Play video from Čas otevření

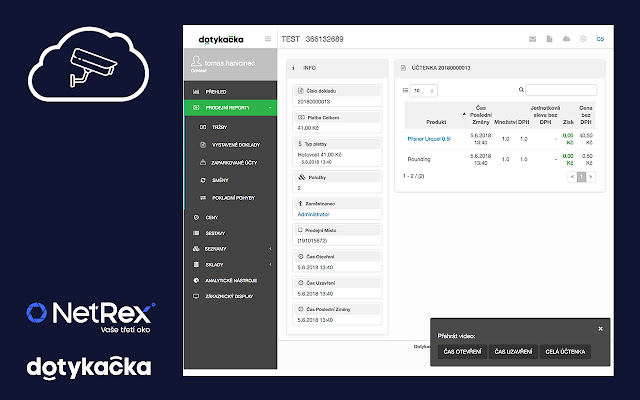click(462, 352)
